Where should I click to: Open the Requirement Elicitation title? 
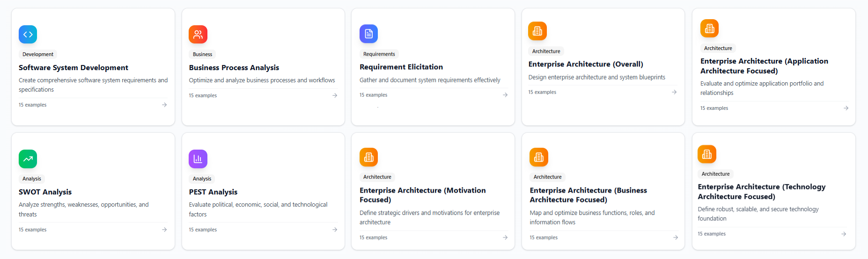401,67
